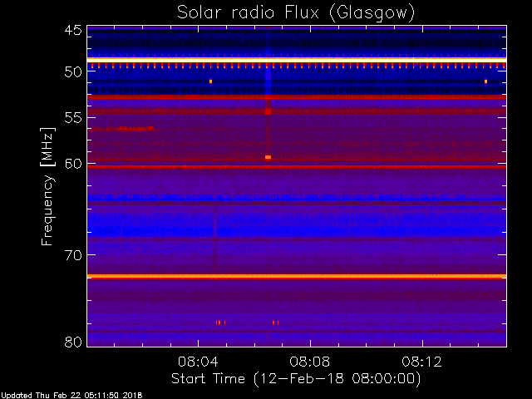The height and width of the screenshot is (399, 532).
Task: Click the 08:12 time tick label
Action: coord(422,362)
